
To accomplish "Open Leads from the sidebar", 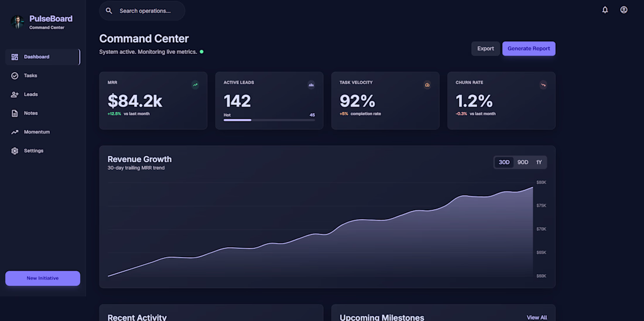I will point(31,94).
